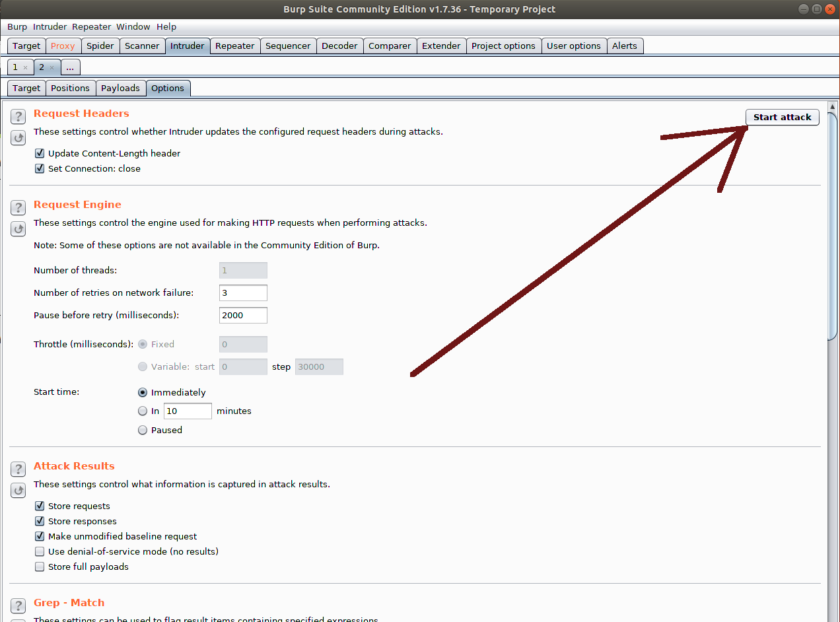Switch to the Extender tab
The width and height of the screenshot is (840, 622).
[441, 46]
